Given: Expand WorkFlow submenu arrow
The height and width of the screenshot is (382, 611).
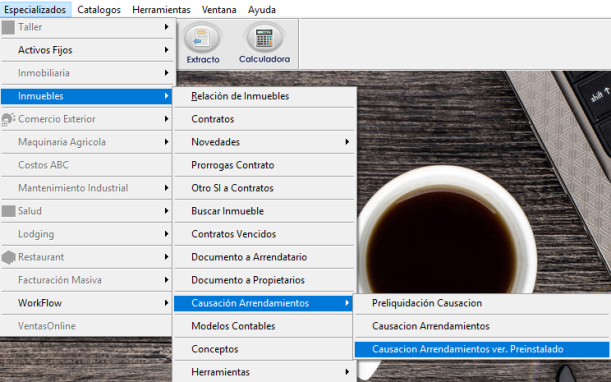Looking at the screenshot, I should [166, 303].
